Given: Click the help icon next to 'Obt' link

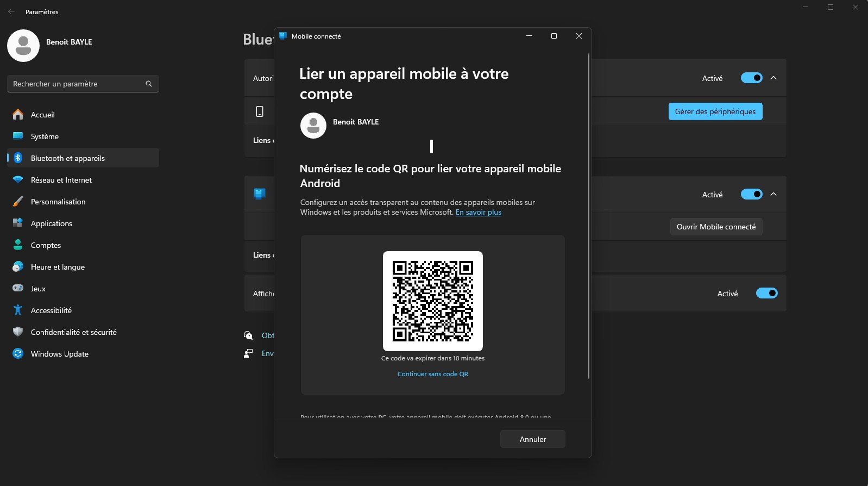Looking at the screenshot, I should click(248, 335).
